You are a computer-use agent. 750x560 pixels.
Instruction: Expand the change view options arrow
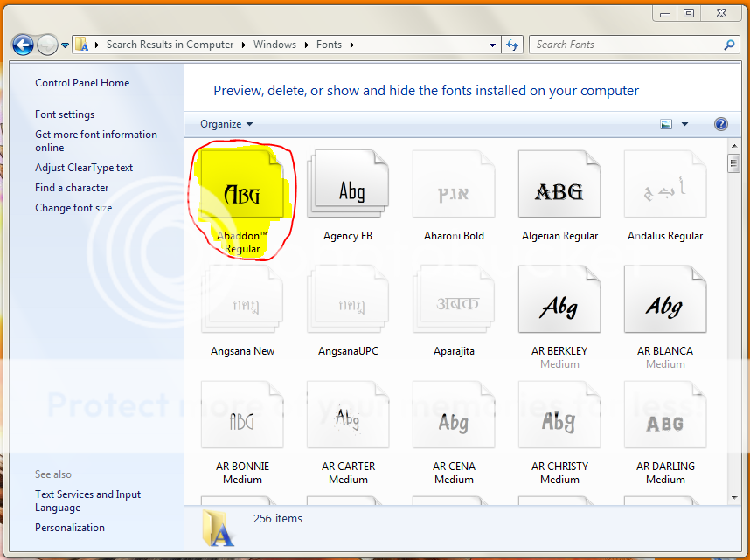[x=684, y=124]
